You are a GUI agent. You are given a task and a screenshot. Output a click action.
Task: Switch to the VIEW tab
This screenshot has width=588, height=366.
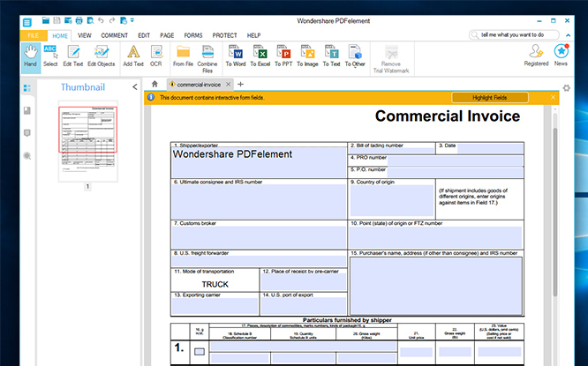[x=85, y=35]
